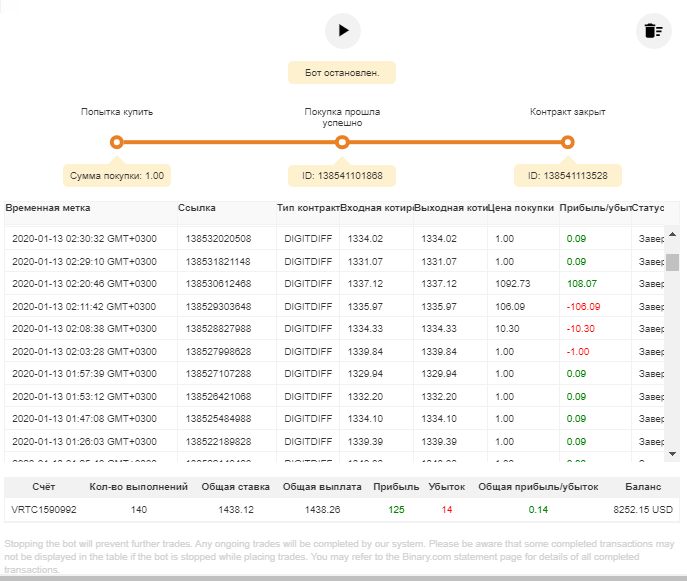Click account VRTC1590992 in the summary
This screenshot has height=581, width=687.
click(x=44, y=510)
